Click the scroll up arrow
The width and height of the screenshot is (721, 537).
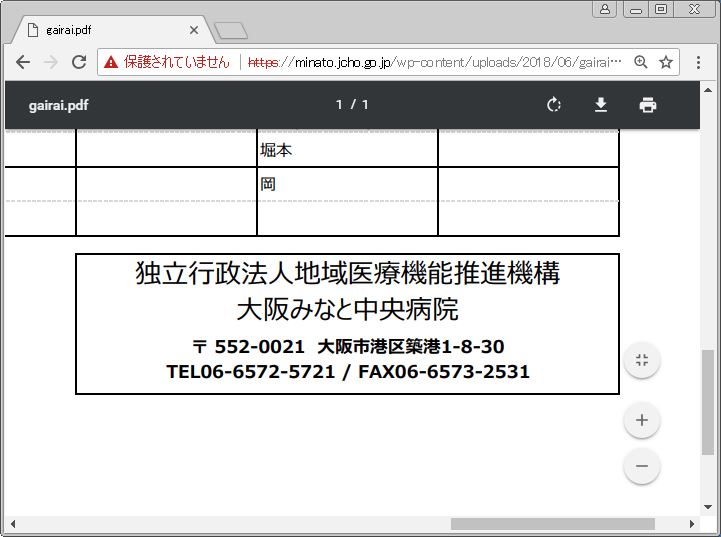(708, 90)
